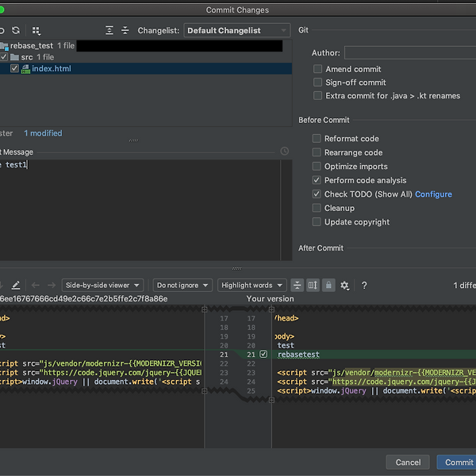This screenshot has height=476, width=476.
Task: Enable Reformat code checkbox
Action: [317, 138]
